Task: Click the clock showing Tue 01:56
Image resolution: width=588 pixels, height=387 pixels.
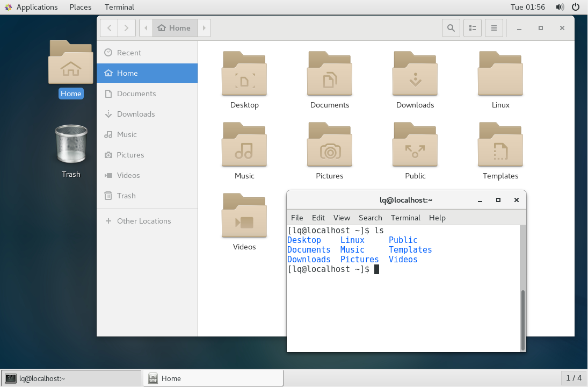Action: click(x=528, y=7)
